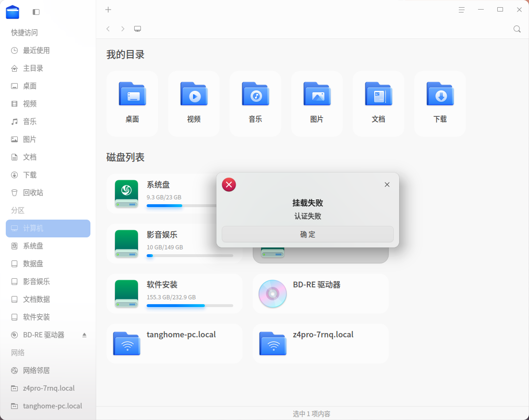Screen dimensions: 529x420
Task: Eject the BD-RE 驱动器 in sidebar
Action: click(84, 335)
